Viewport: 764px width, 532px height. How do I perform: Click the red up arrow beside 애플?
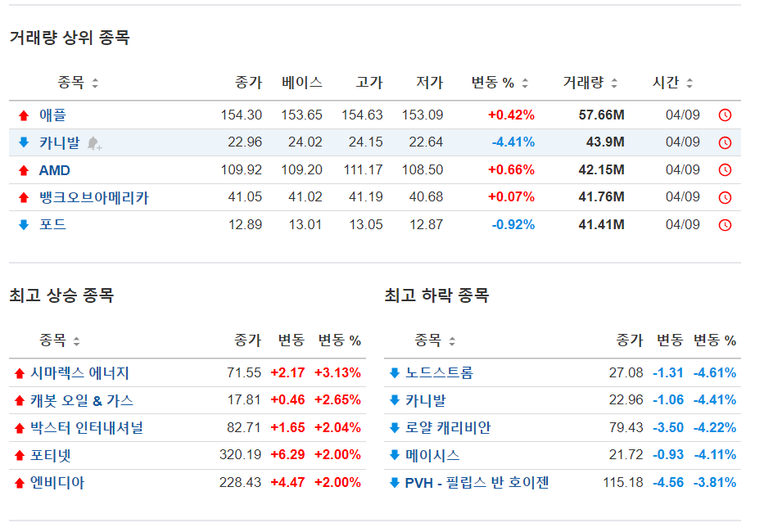(24, 115)
